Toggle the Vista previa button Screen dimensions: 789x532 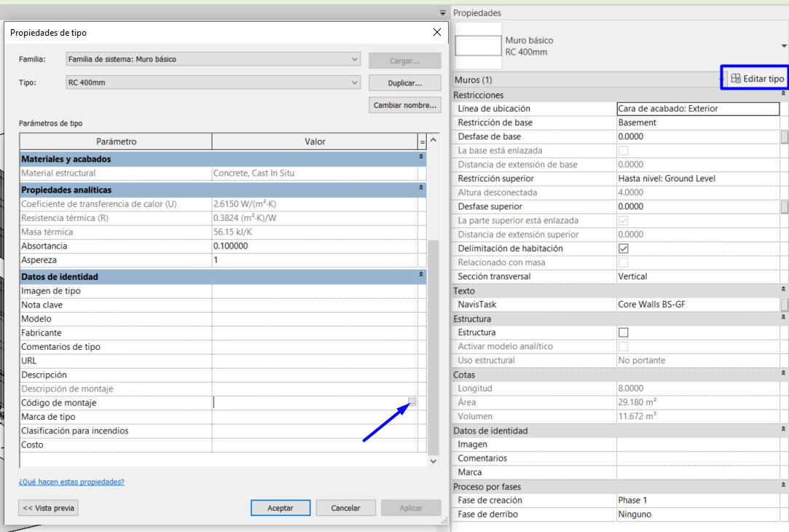[48, 508]
